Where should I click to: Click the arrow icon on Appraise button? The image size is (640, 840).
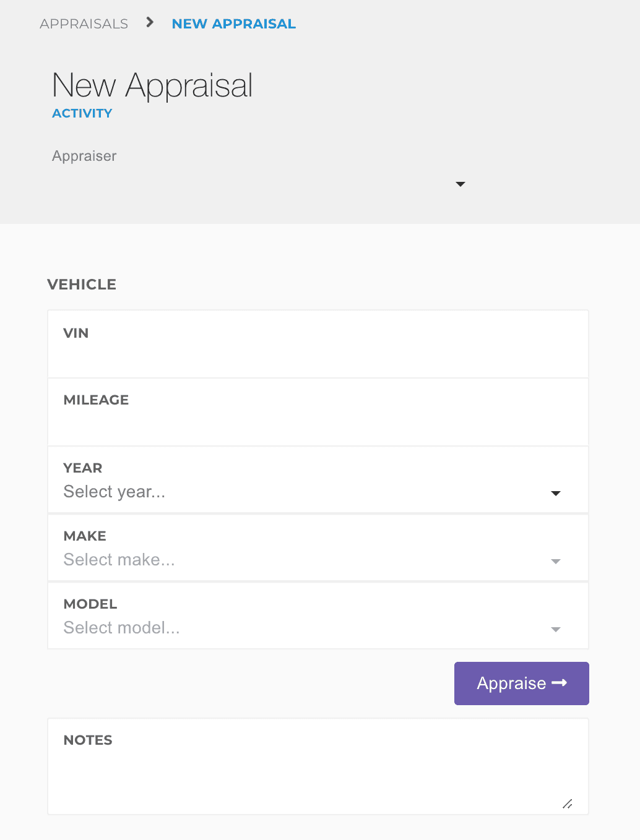pyautogui.click(x=560, y=683)
